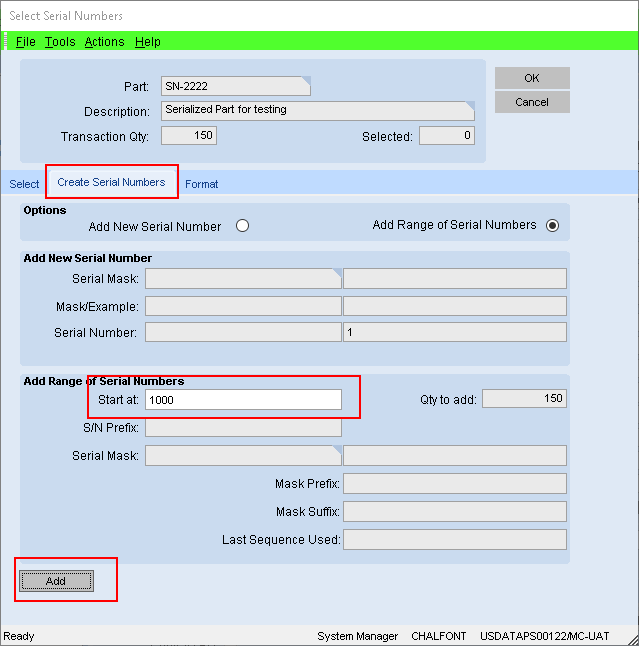Click the Part field showing SN-2222
The height and width of the screenshot is (646, 639).
(236, 86)
